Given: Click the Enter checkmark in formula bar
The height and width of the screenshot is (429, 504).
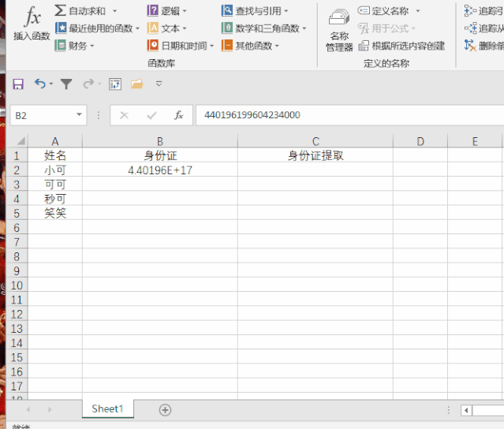Looking at the screenshot, I should 151,115.
